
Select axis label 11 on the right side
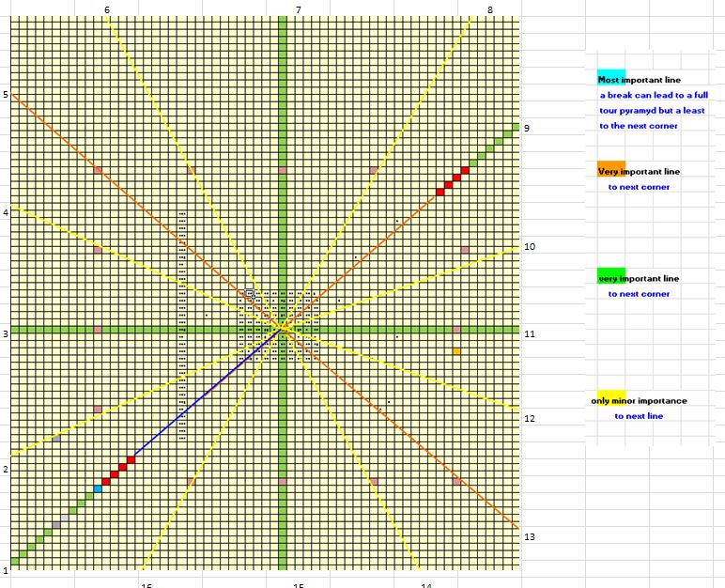[x=529, y=334]
